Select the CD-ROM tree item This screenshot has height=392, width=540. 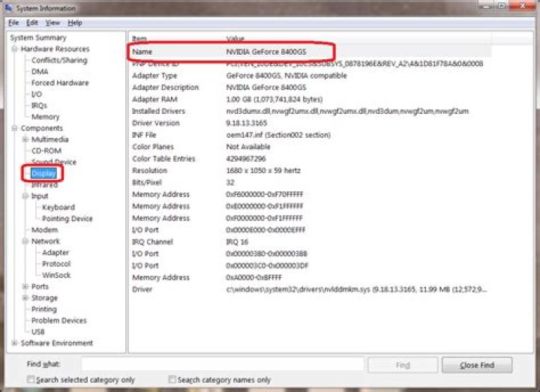click(x=46, y=151)
